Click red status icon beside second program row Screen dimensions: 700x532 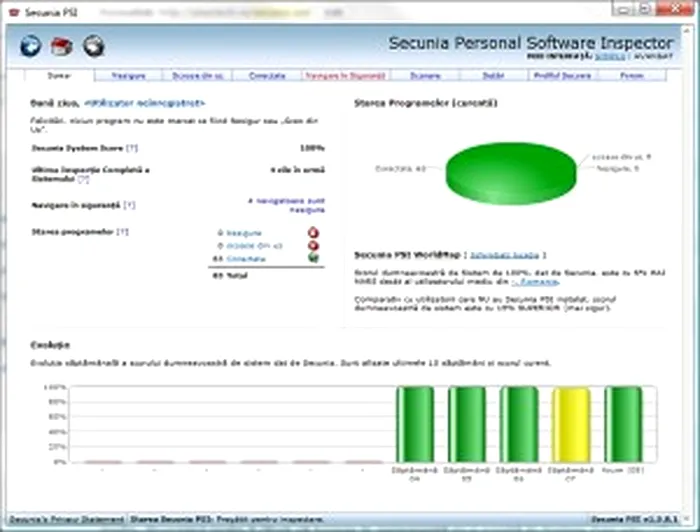click(x=313, y=245)
